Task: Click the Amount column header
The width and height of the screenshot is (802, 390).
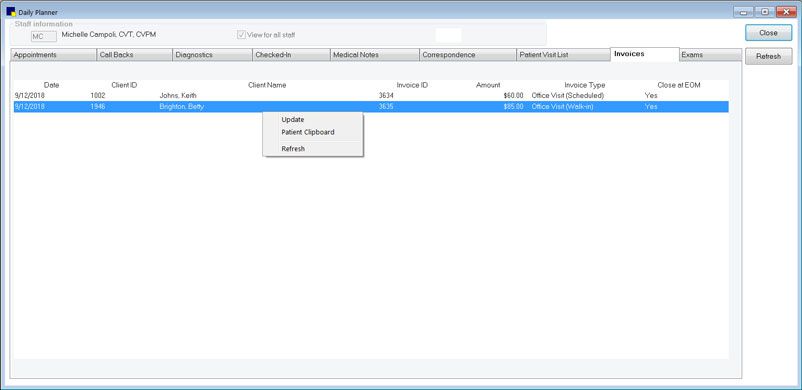Action: [x=488, y=85]
